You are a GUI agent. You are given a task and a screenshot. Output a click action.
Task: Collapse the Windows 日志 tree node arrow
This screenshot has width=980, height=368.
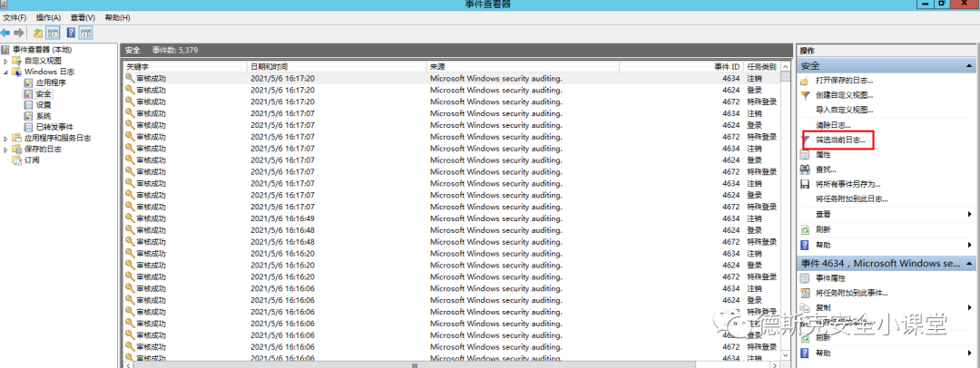point(5,73)
